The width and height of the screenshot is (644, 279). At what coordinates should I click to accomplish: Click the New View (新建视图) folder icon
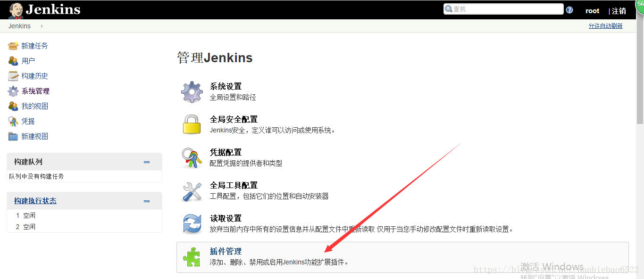pyautogui.click(x=13, y=136)
